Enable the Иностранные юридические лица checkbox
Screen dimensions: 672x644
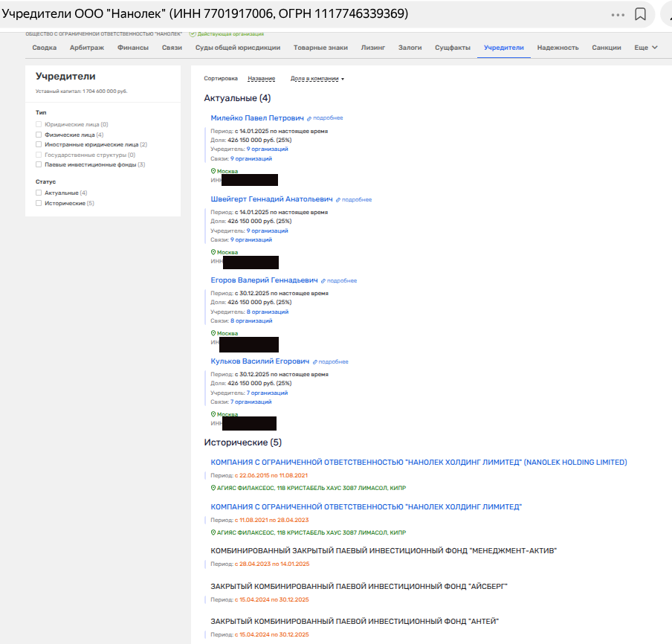click(39, 145)
